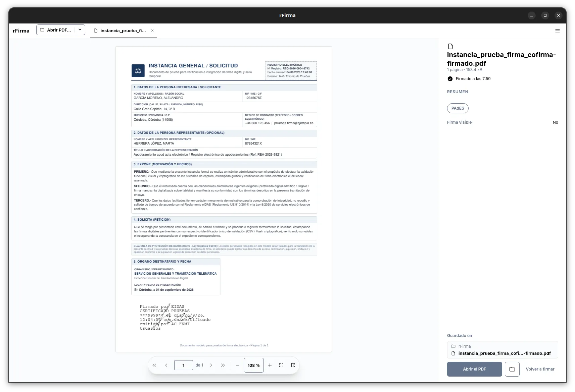Maximize the rFirma window
The width and height of the screenshot is (575, 392).
[x=545, y=15]
